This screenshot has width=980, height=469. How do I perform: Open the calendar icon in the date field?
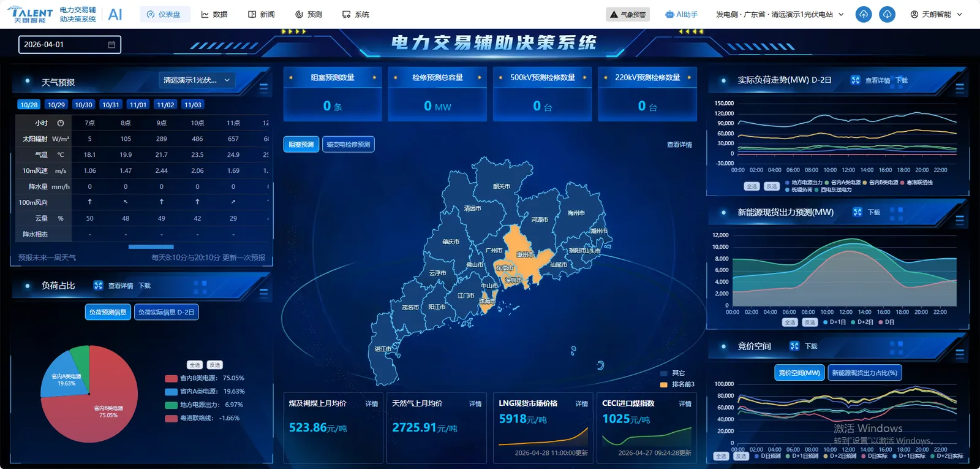tap(111, 45)
